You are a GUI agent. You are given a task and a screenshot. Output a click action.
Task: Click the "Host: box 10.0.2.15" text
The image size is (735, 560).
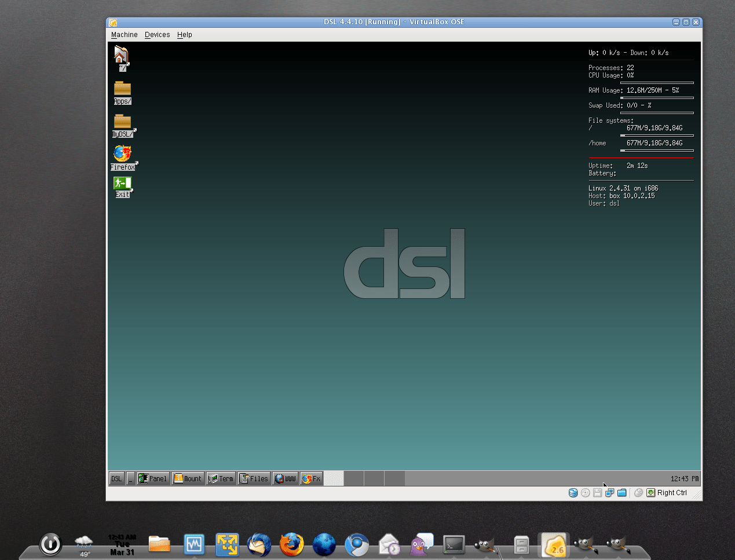(621, 196)
